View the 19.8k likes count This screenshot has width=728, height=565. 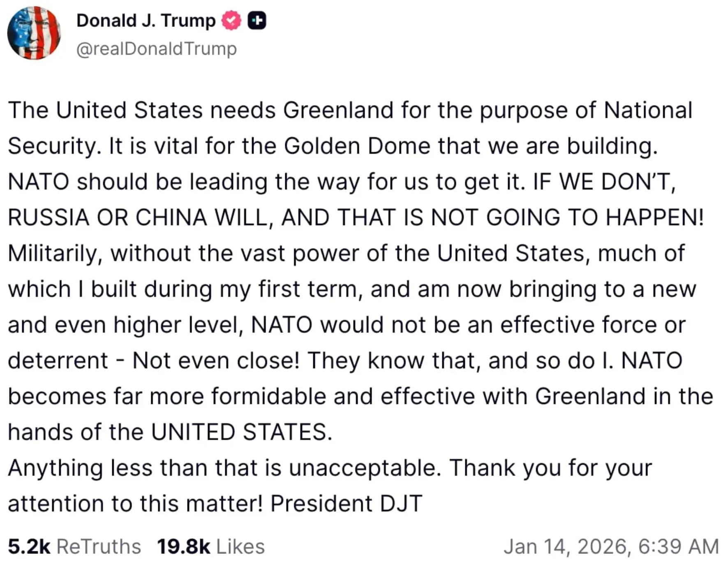[183, 546]
